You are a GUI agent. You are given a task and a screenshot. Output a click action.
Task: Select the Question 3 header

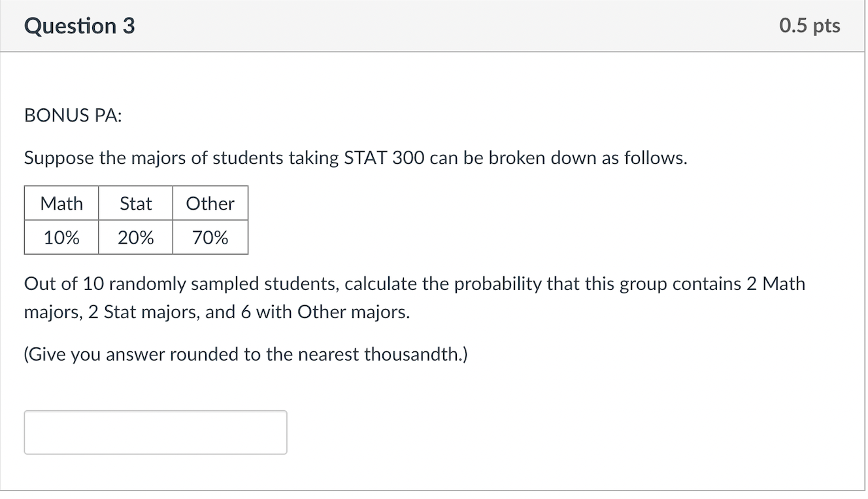pos(80,25)
